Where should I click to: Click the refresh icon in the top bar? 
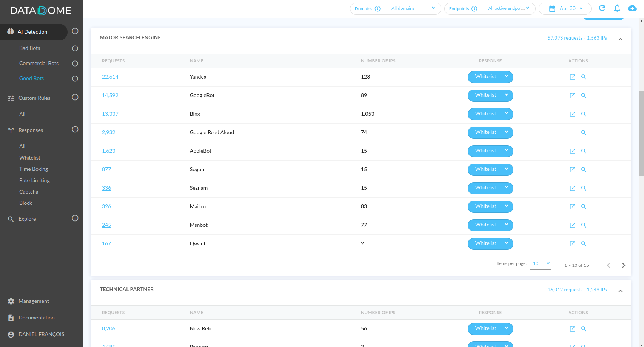click(x=602, y=8)
